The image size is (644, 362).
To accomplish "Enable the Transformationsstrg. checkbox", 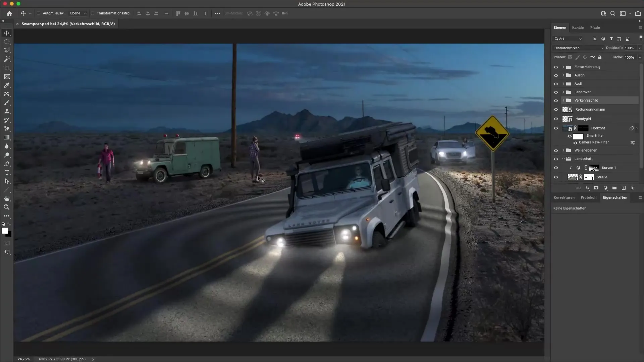I will [x=93, y=13].
